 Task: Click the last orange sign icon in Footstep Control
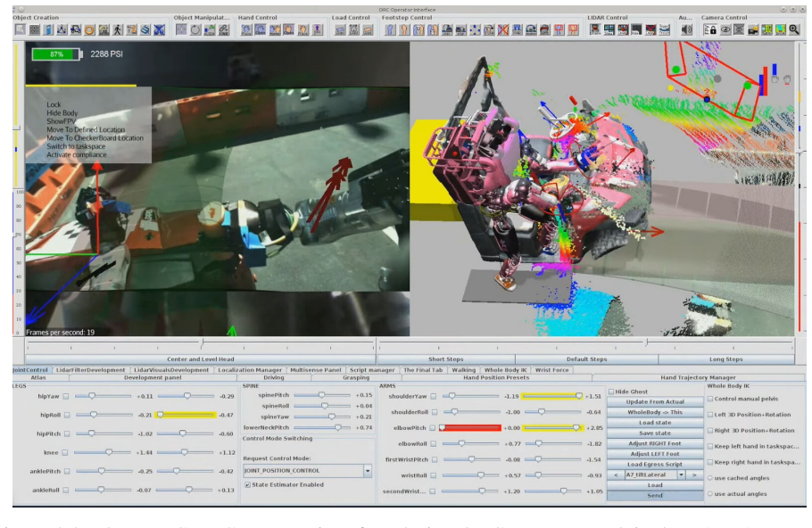point(573,29)
